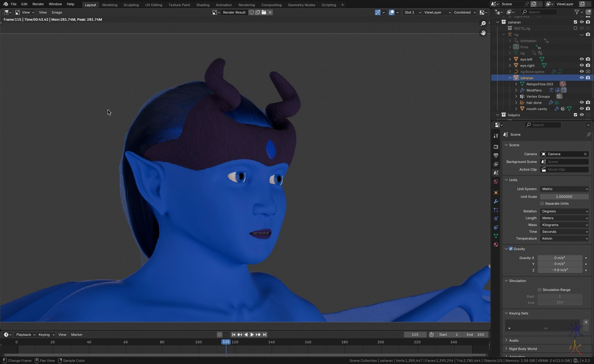Screen dimensions: 594x364
Task: Open the Modifiers properties tab
Action: point(496,201)
